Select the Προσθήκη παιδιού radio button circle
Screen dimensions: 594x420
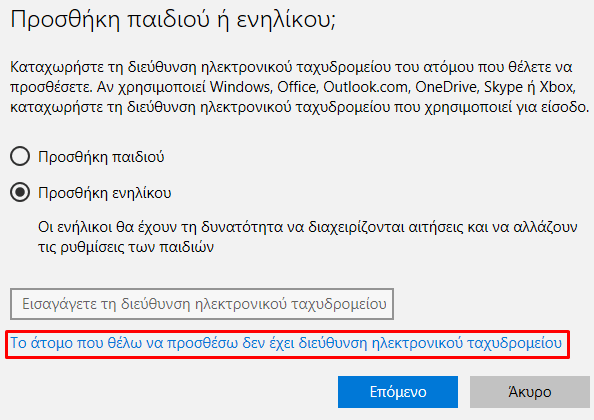(x=20, y=156)
